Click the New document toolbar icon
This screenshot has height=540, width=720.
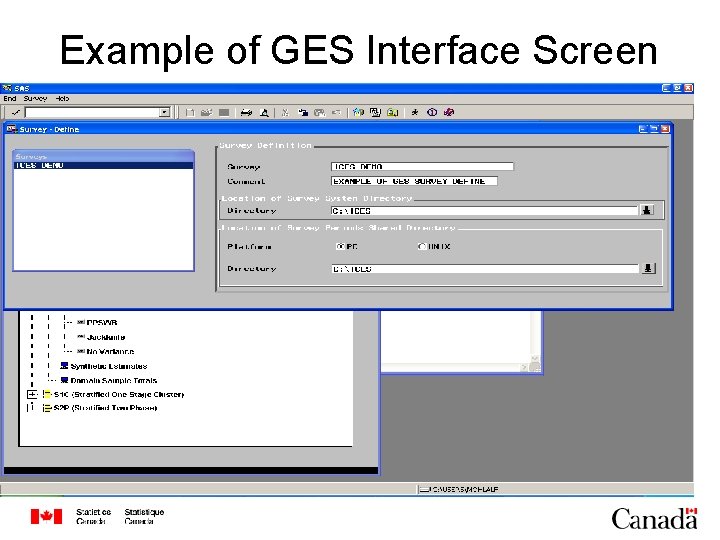[190, 112]
